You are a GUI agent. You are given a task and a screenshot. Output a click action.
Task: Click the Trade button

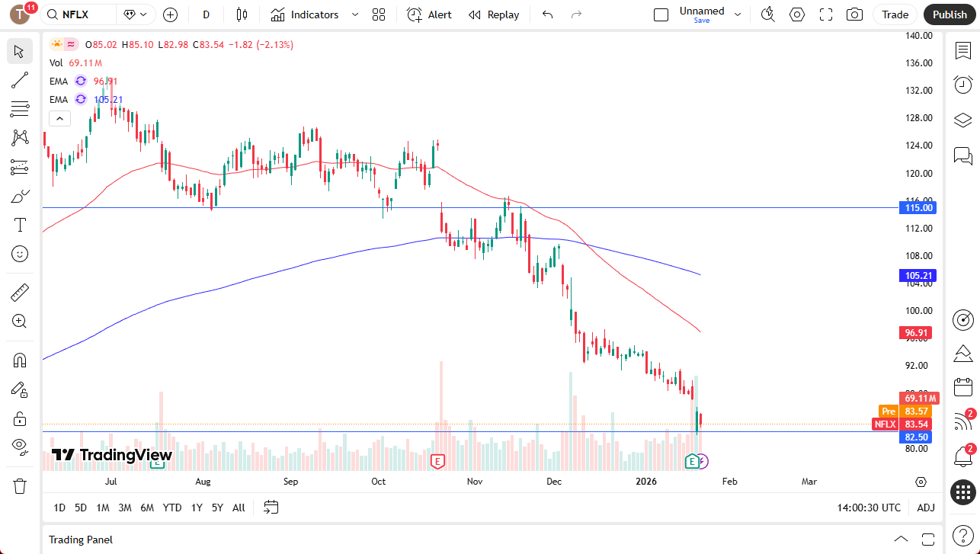pyautogui.click(x=895, y=14)
